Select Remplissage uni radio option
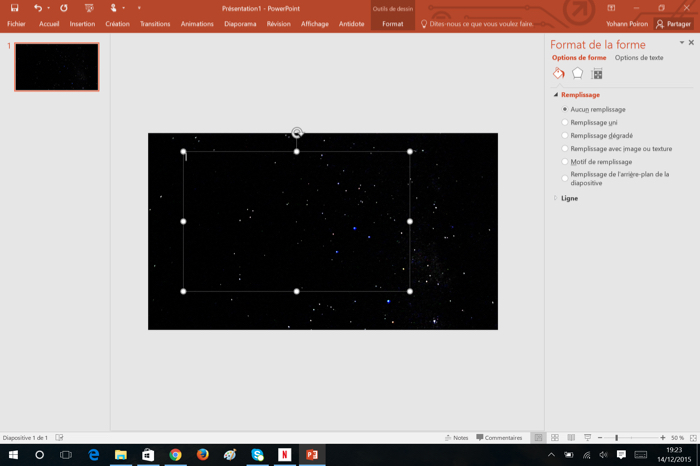This screenshot has width=700, height=466. pos(565,122)
